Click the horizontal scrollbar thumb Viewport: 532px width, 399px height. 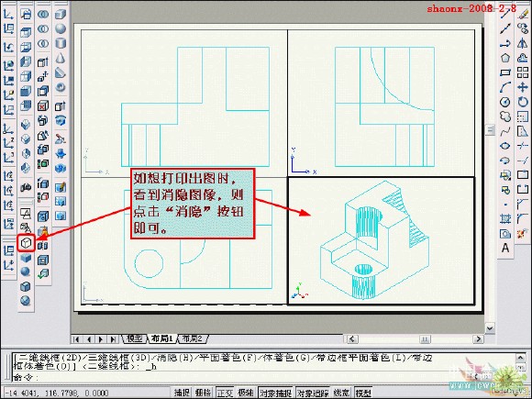pos(425,339)
